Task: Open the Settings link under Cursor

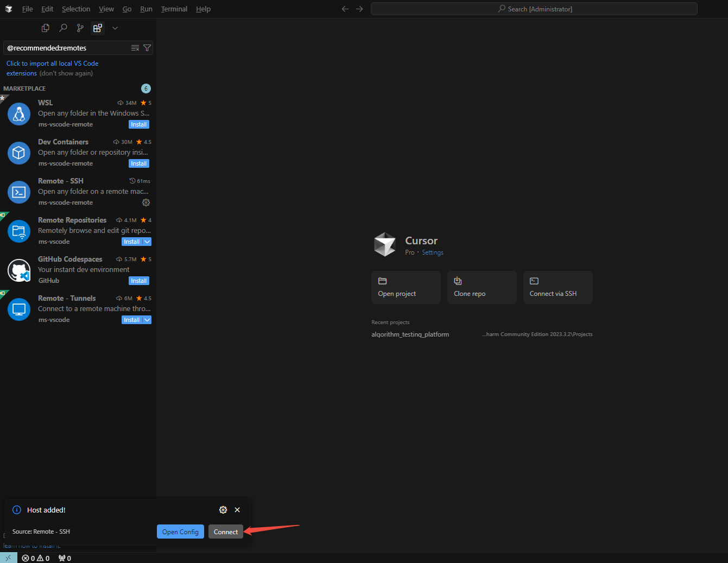Action: (x=433, y=252)
